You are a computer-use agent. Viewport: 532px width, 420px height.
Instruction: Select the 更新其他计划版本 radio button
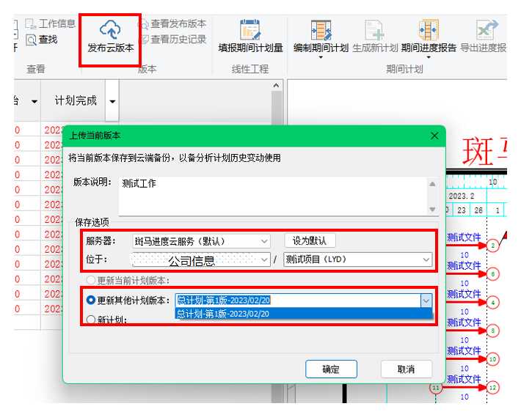coord(92,301)
